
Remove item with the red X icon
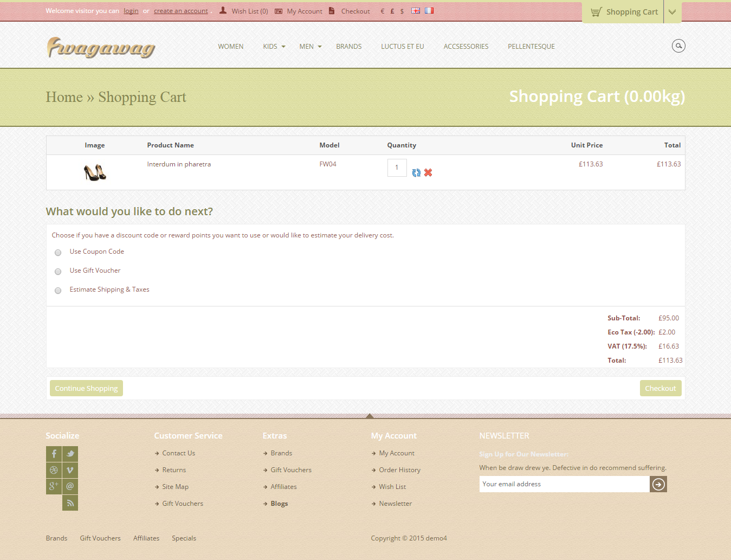click(x=428, y=172)
